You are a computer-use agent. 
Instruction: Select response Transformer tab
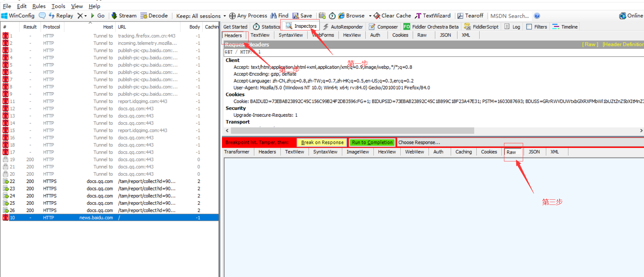[x=237, y=152]
